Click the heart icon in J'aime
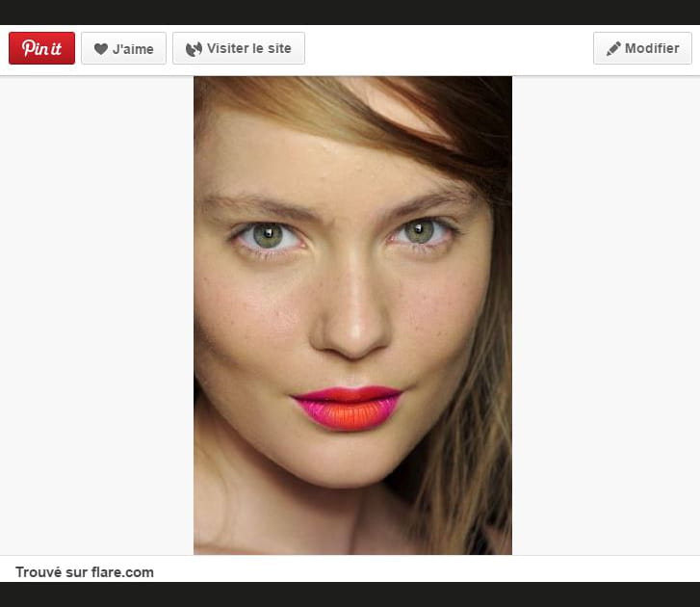700x607 pixels. click(100, 49)
